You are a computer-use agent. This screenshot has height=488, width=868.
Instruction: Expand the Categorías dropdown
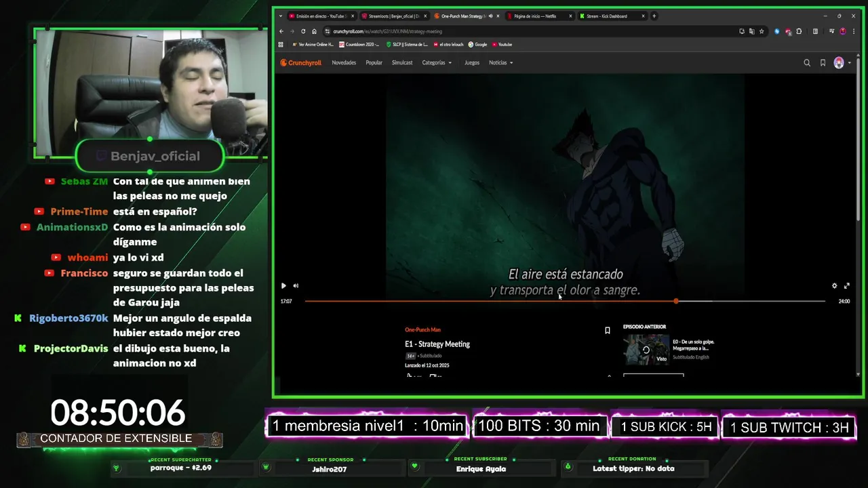437,63
